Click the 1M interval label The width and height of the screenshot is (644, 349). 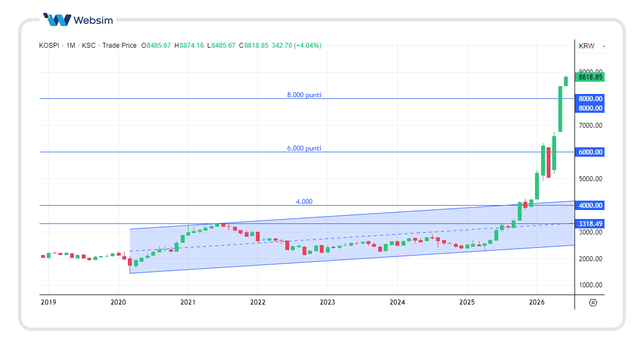click(71, 46)
